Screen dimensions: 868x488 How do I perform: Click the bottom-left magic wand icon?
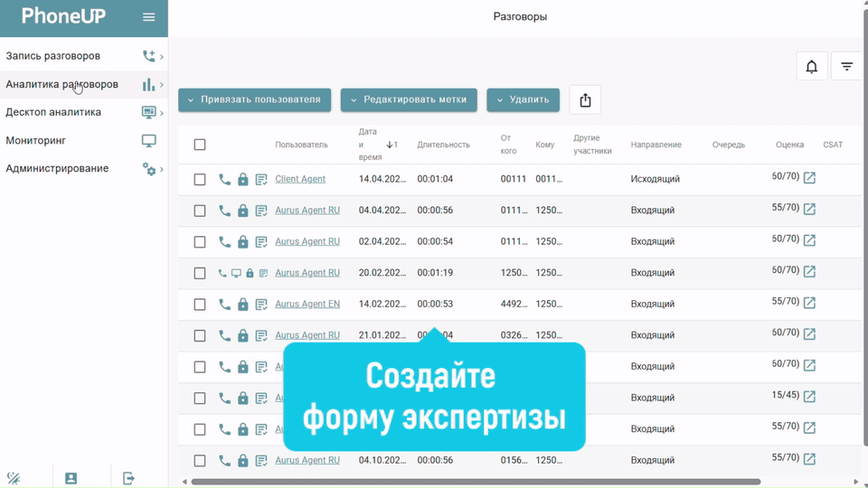(14, 478)
